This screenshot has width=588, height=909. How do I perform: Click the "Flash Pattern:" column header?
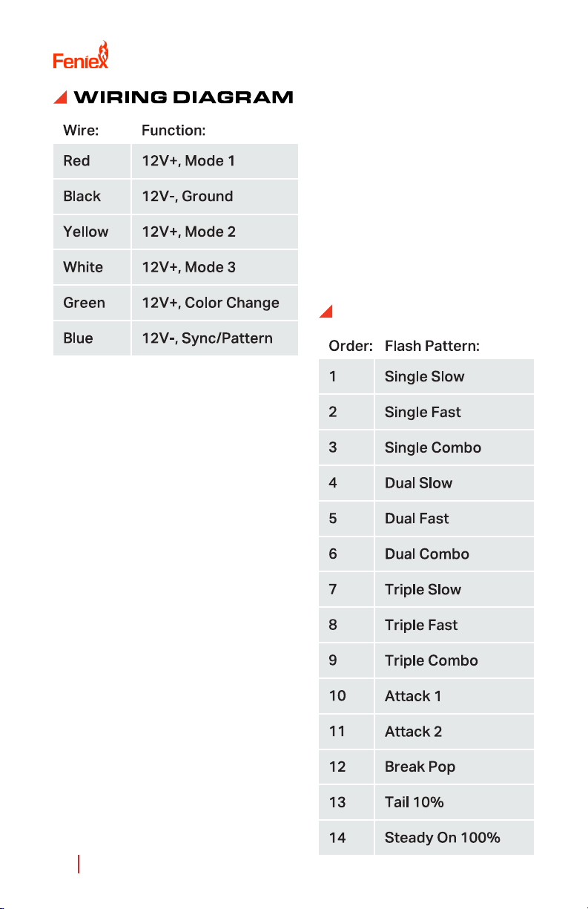tap(429, 346)
